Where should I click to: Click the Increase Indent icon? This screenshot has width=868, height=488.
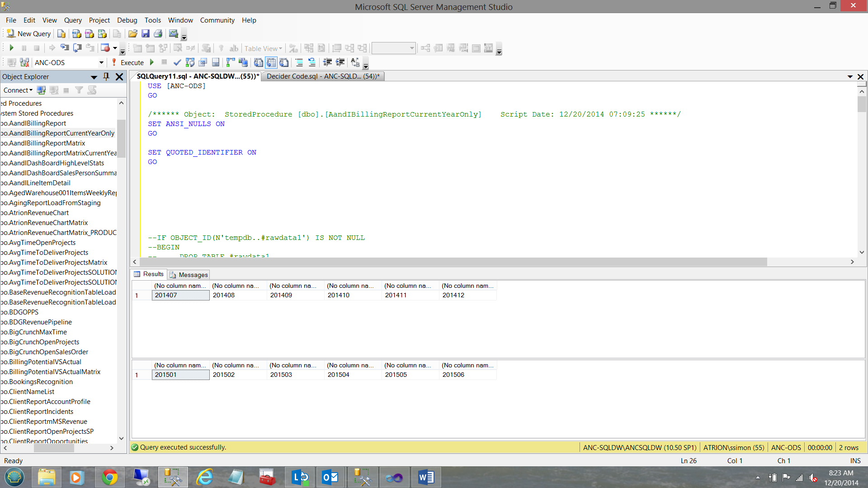tap(340, 62)
